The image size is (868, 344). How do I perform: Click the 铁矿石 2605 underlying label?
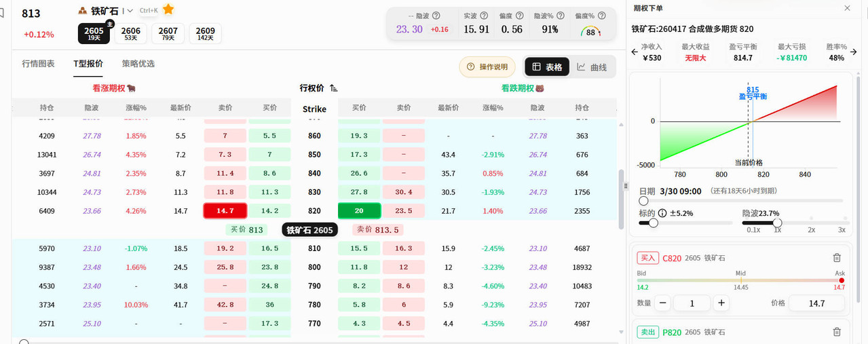(x=309, y=230)
